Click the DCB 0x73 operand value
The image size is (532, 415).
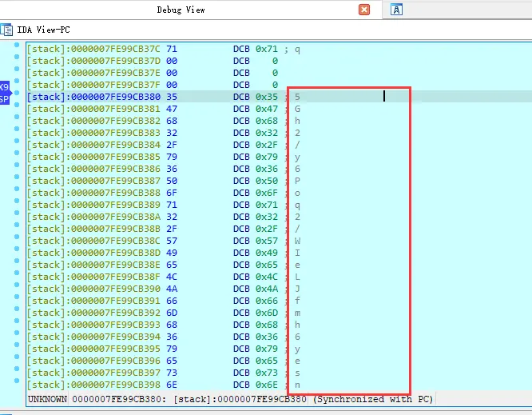pyautogui.click(x=267, y=373)
